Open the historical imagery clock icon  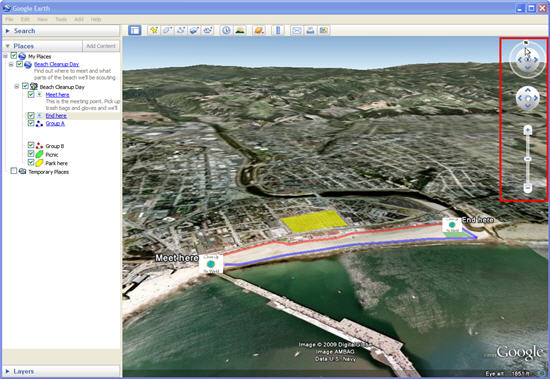(226, 31)
